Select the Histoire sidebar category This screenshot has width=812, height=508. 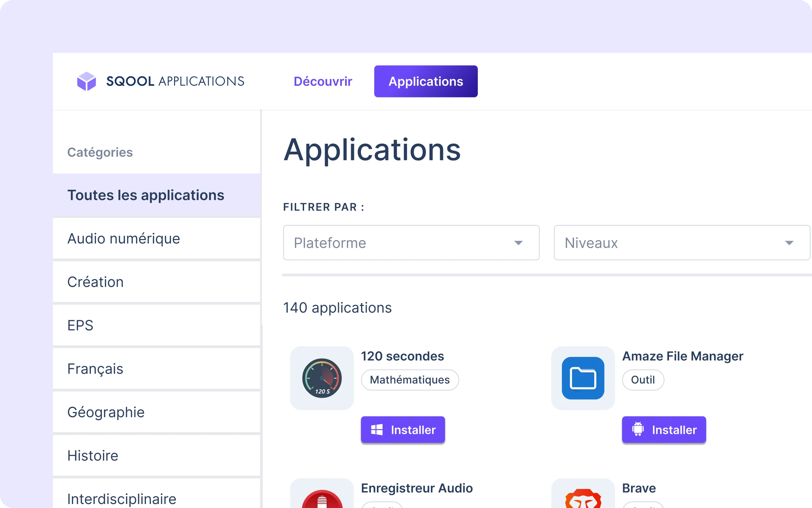coord(93,456)
